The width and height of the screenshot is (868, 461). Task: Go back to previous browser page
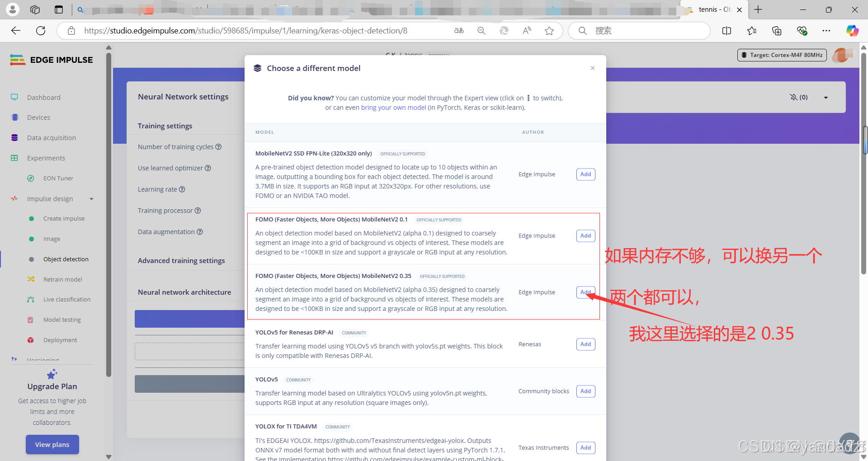tap(16, 31)
